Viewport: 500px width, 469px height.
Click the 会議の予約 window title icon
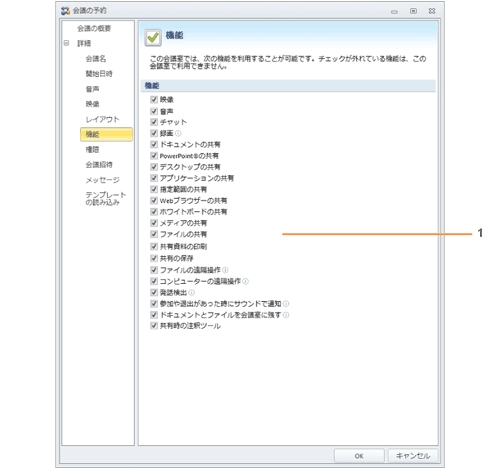pos(65,11)
